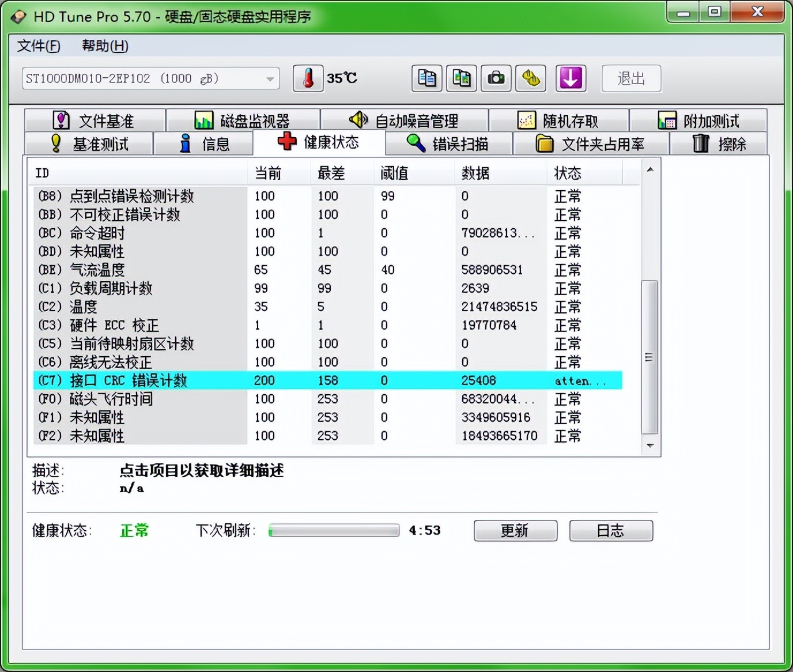Image resolution: width=793 pixels, height=672 pixels.
Task: Click the data value 588906531
Action: (x=492, y=270)
